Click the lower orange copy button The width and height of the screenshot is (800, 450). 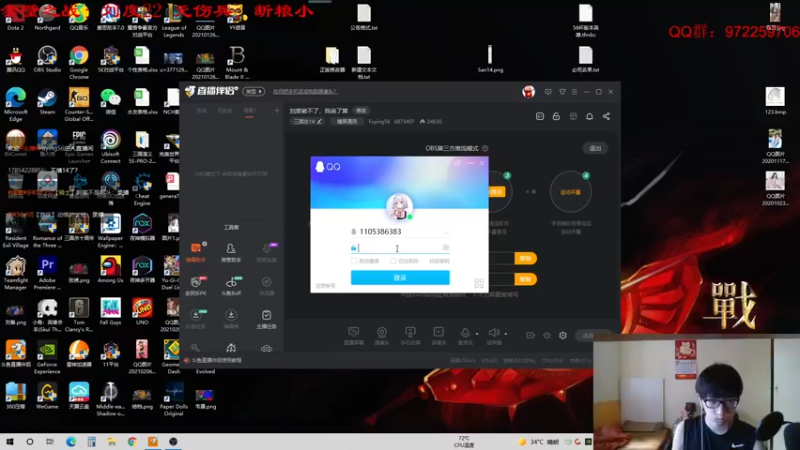pyautogui.click(x=525, y=279)
